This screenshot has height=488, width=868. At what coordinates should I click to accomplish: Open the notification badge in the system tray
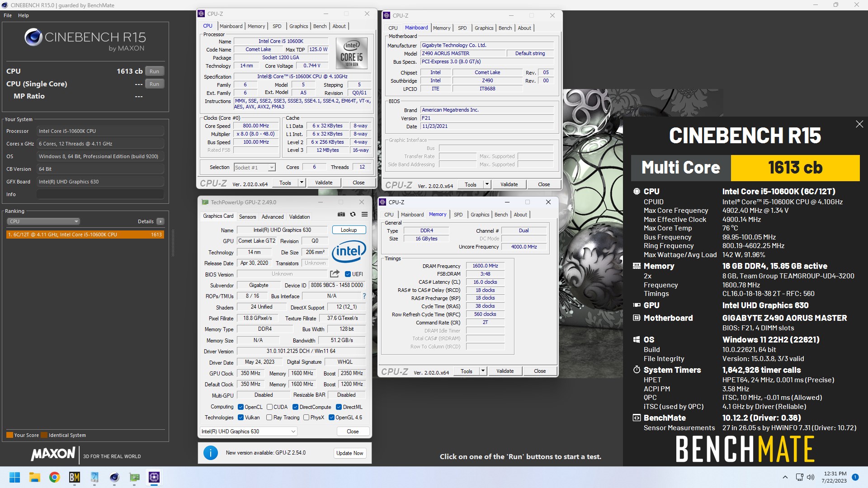pyautogui.click(x=855, y=477)
